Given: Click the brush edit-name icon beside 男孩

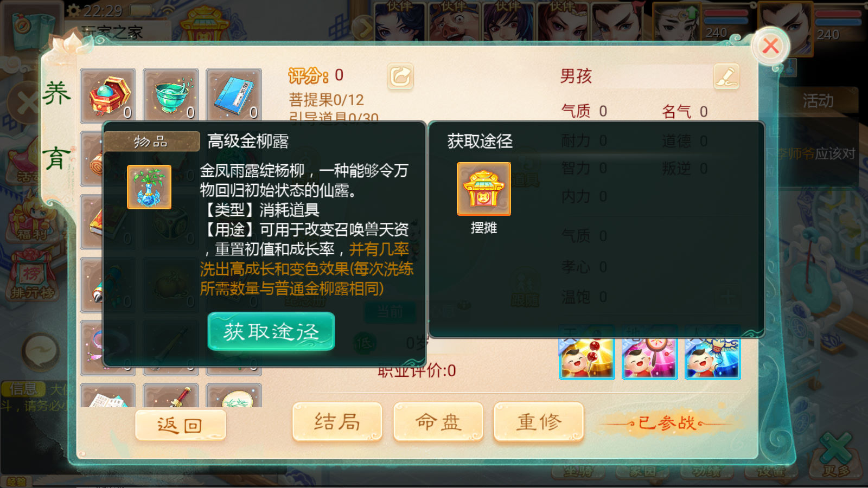Looking at the screenshot, I should click(726, 76).
